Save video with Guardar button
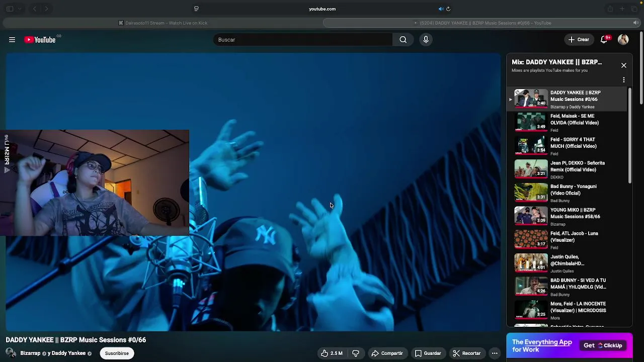Screen dimensions: 644x362 coord(428,353)
